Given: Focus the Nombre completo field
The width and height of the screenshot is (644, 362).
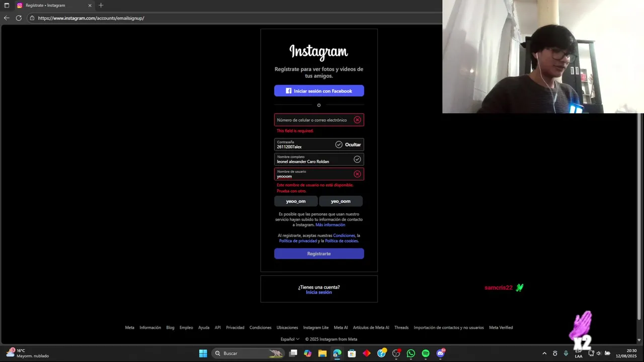Looking at the screenshot, I should pos(319,159).
